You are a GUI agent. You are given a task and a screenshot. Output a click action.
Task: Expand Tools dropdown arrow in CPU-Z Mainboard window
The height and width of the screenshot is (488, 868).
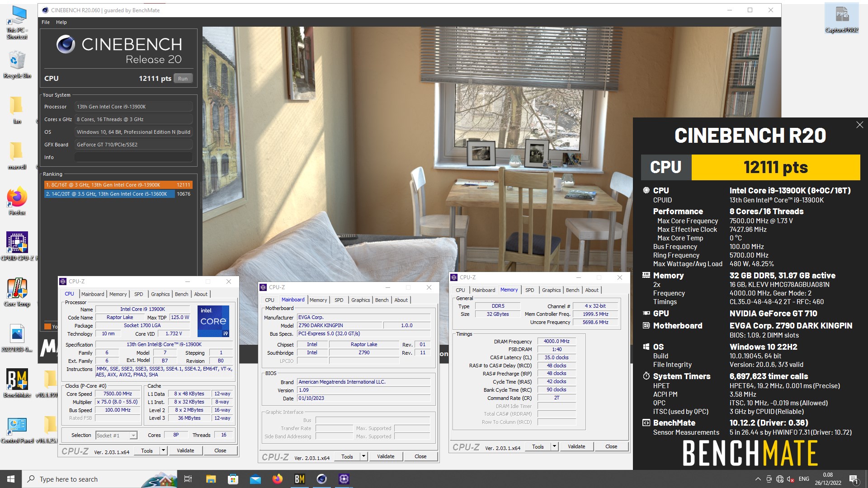coord(363,456)
